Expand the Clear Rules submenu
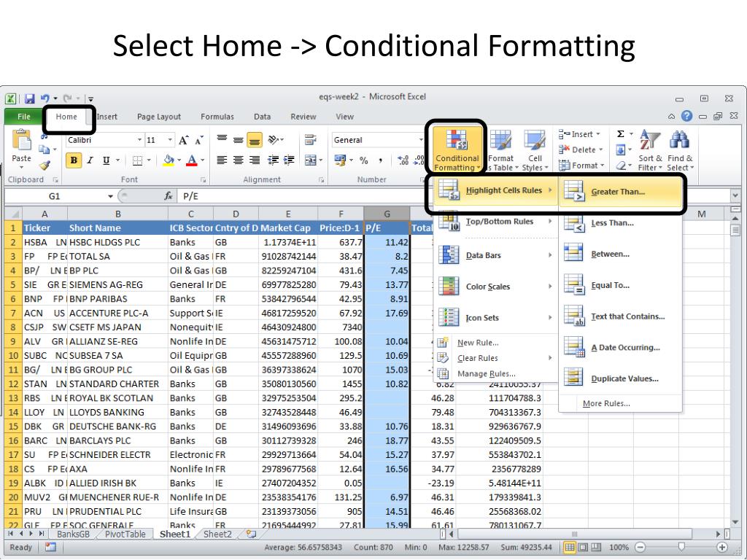 point(495,358)
